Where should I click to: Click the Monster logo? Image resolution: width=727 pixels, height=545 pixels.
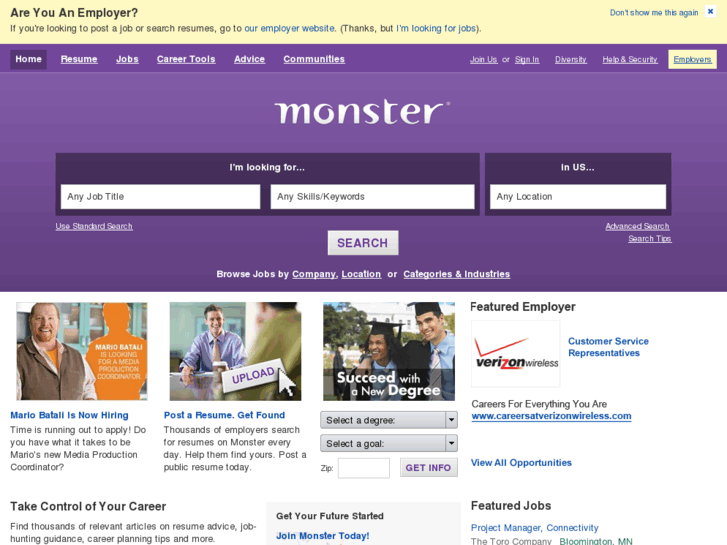point(362,112)
